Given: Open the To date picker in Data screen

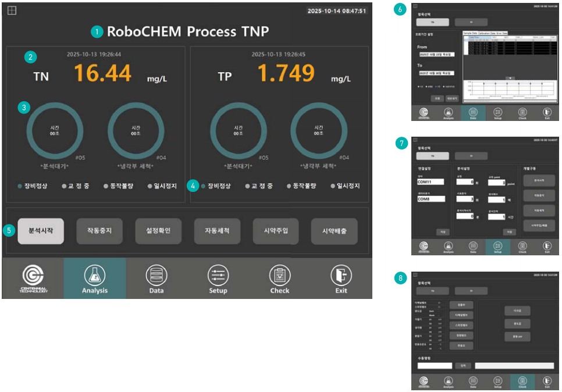Looking at the screenshot, I should point(437,73).
